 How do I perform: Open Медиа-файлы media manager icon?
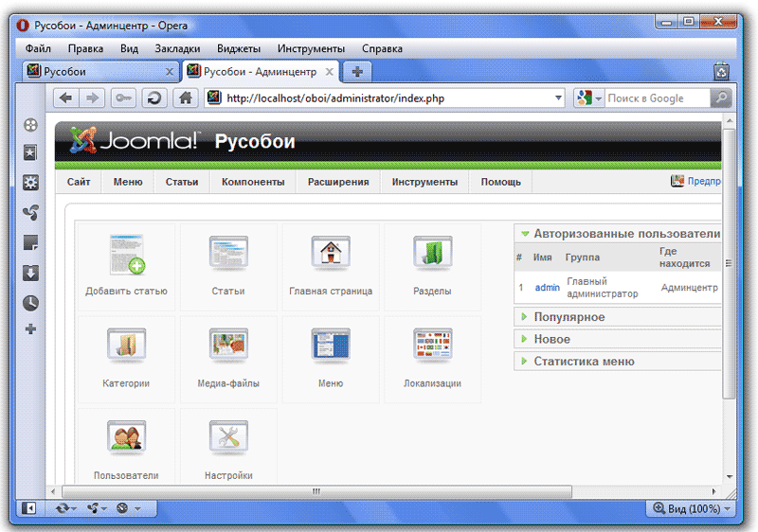(228, 347)
